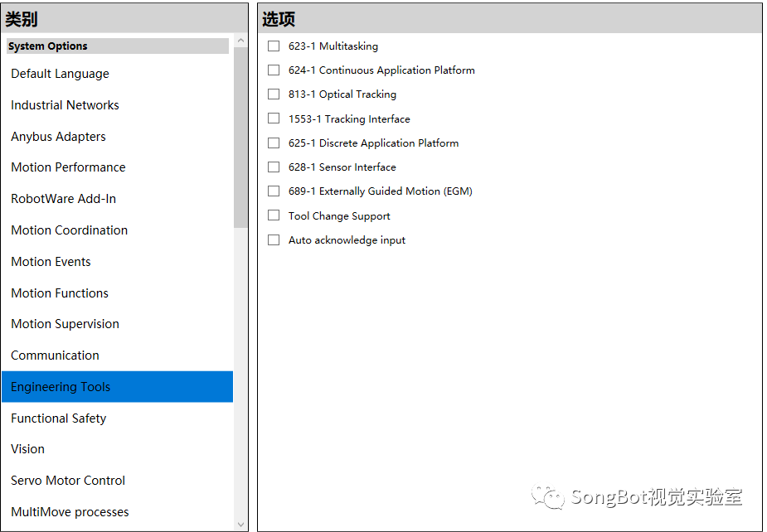
Task: Click the 813-1 Optical Tracking label text
Action: tap(342, 94)
